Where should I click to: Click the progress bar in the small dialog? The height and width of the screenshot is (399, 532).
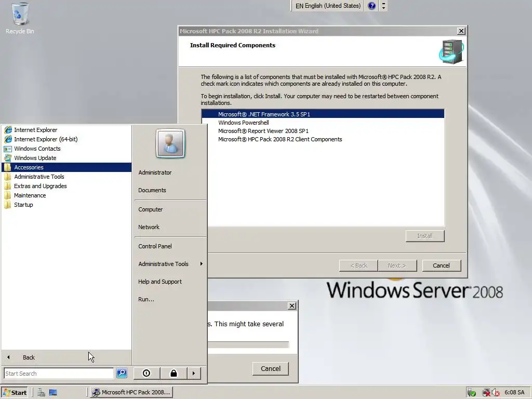coord(248,345)
